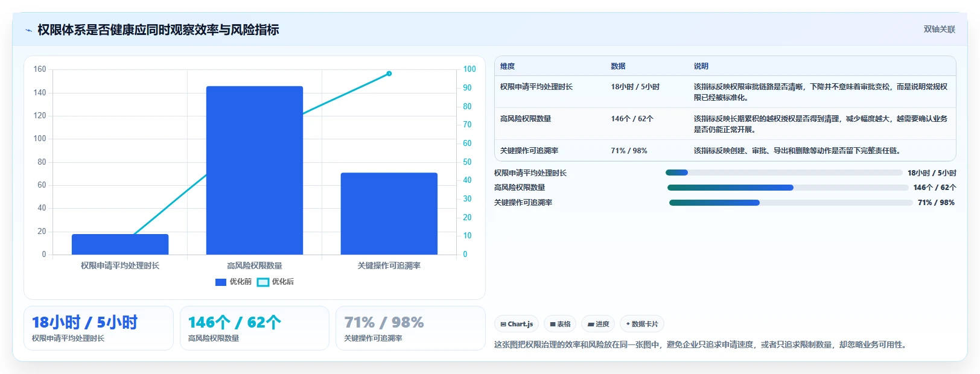Click right axis tick value 50
This screenshot has width=980, height=374.
467,162
